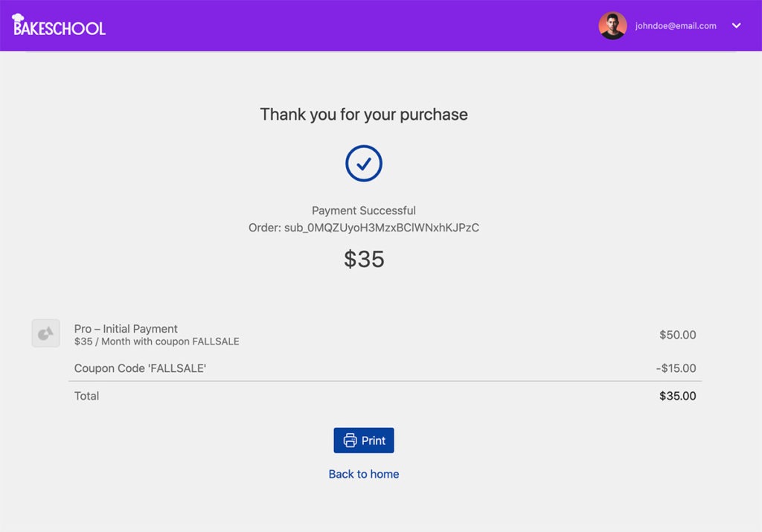Click the printer icon inside Print button
The image size is (762, 532).
(350, 440)
